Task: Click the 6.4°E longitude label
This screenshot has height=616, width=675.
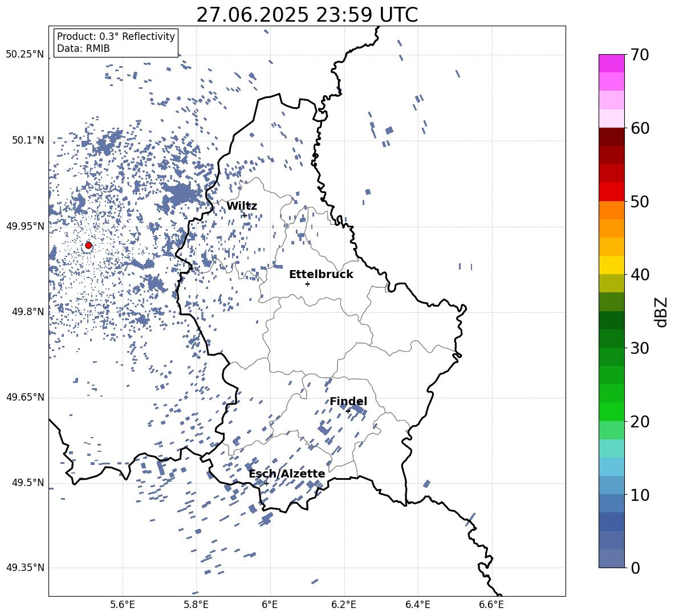Action: pos(417,605)
